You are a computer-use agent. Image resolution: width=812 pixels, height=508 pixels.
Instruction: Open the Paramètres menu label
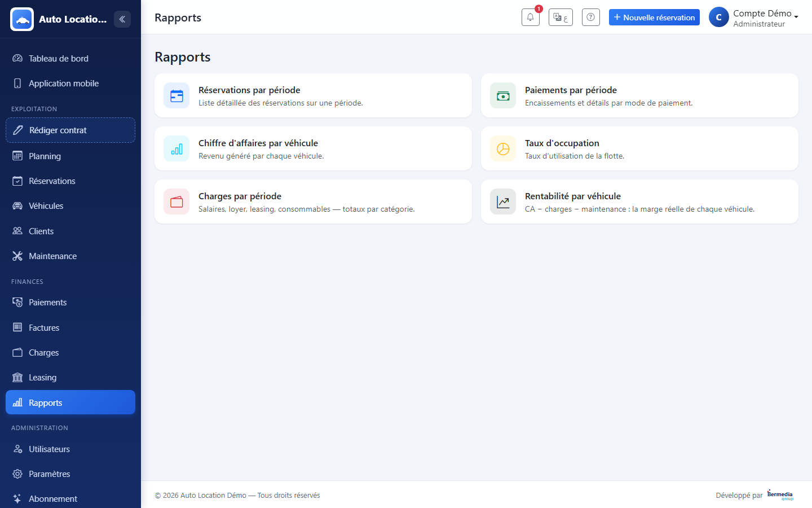tap(50, 474)
